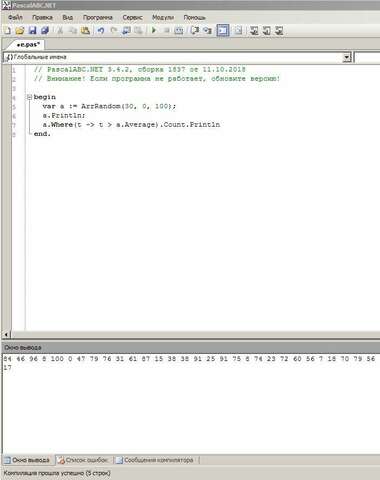Image resolution: width=380 pixels, height=480 pixels.
Task: Open the Глобальные имена dropdown arrow
Action: tap(347, 57)
